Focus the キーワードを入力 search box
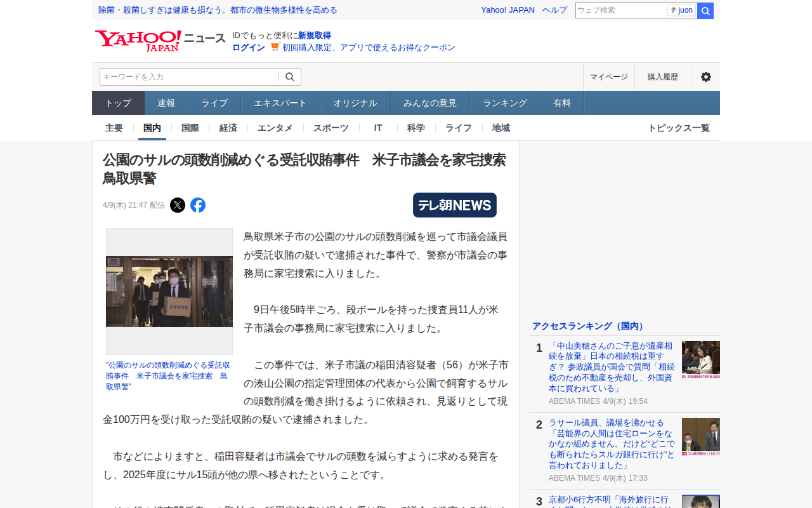The width and height of the screenshot is (812, 508). [x=189, y=77]
